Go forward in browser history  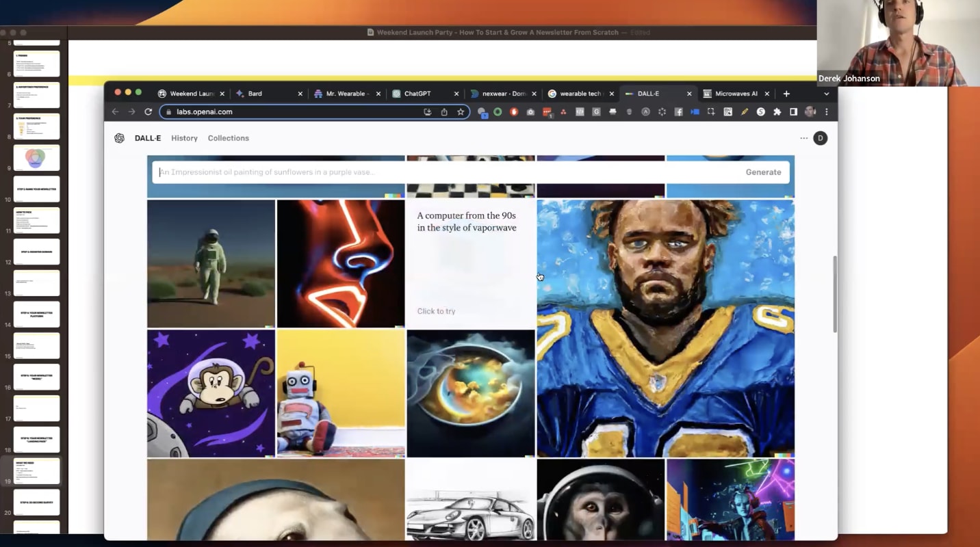pyautogui.click(x=131, y=112)
